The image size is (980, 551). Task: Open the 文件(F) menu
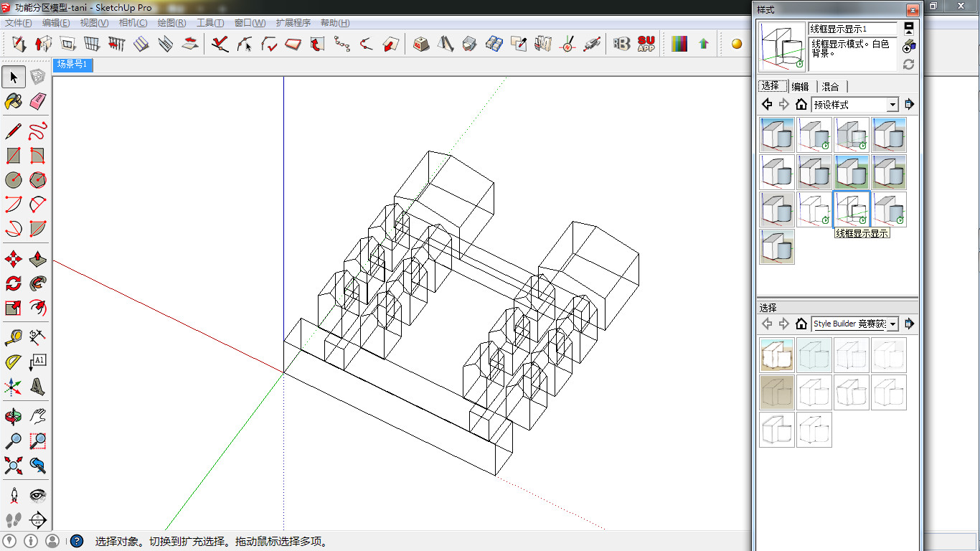coord(18,23)
